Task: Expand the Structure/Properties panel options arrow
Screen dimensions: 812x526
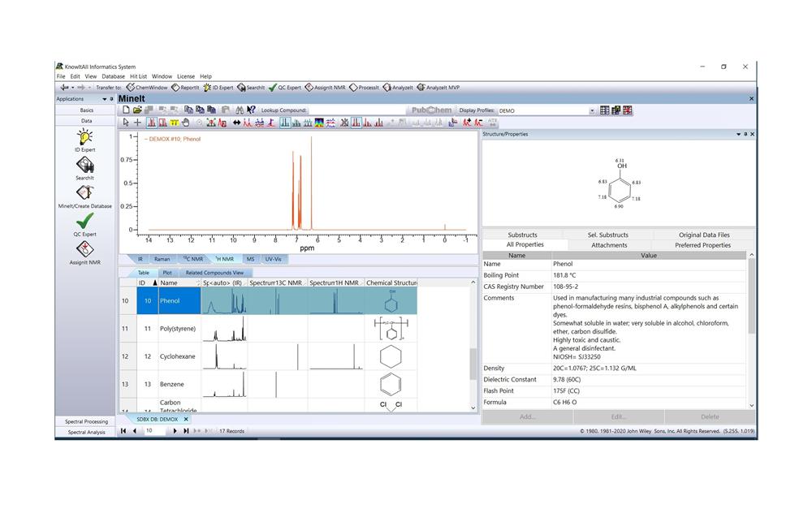Action: point(738,134)
